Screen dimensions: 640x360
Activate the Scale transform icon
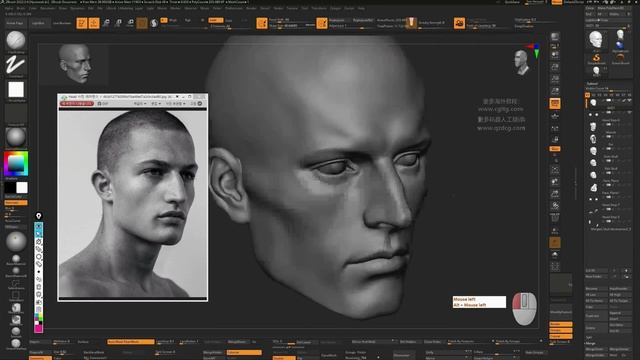coord(118,23)
